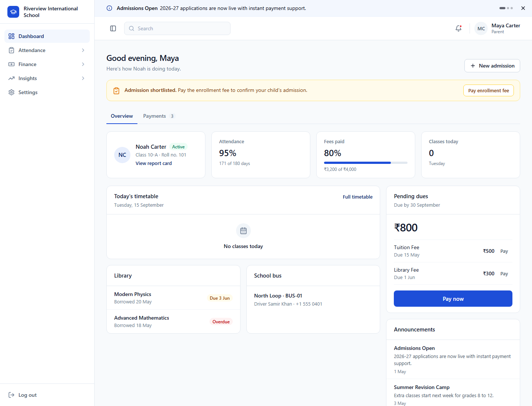Click the Riverview school logo icon

(13, 12)
